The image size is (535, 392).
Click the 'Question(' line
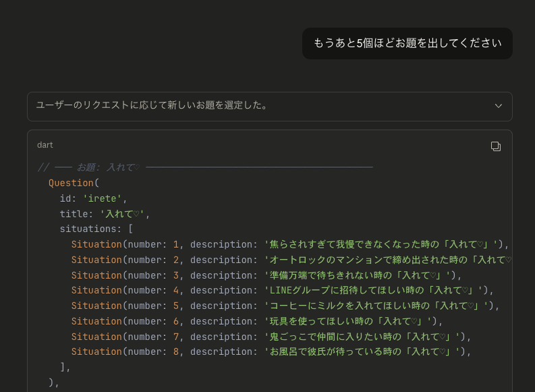click(74, 184)
